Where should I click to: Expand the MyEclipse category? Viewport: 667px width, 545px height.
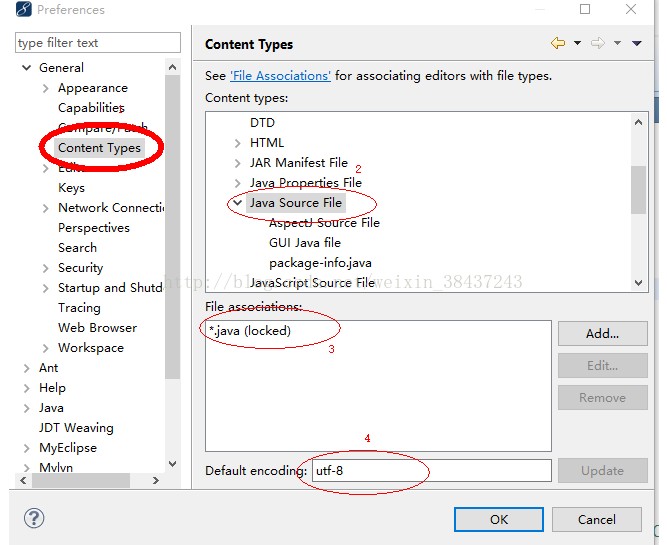pyautogui.click(x=26, y=448)
